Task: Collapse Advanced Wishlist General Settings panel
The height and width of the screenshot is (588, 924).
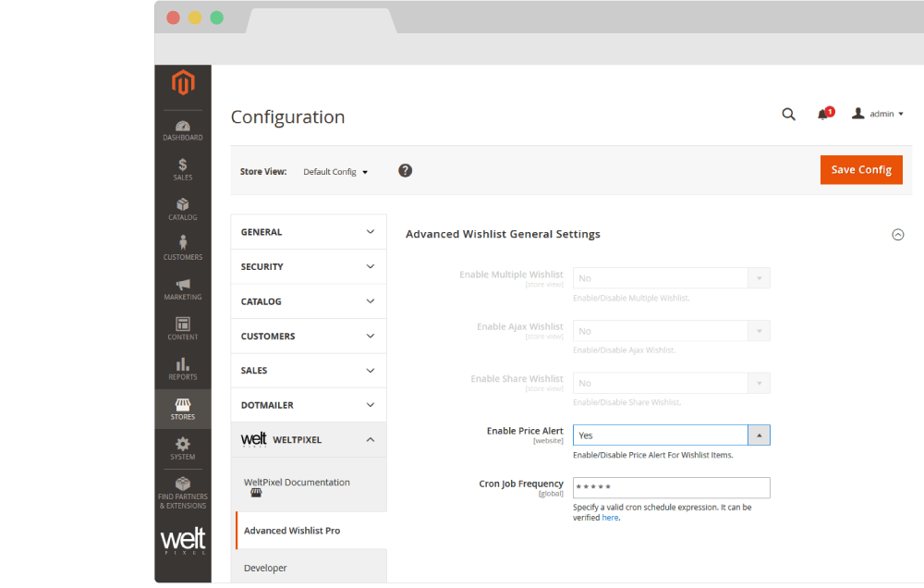Action: (x=897, y=235)
